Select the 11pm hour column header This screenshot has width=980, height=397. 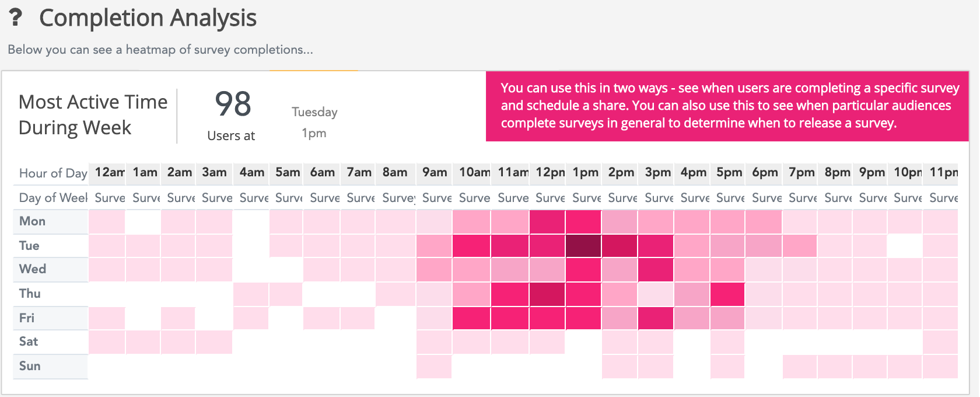(x=943, y=172)
